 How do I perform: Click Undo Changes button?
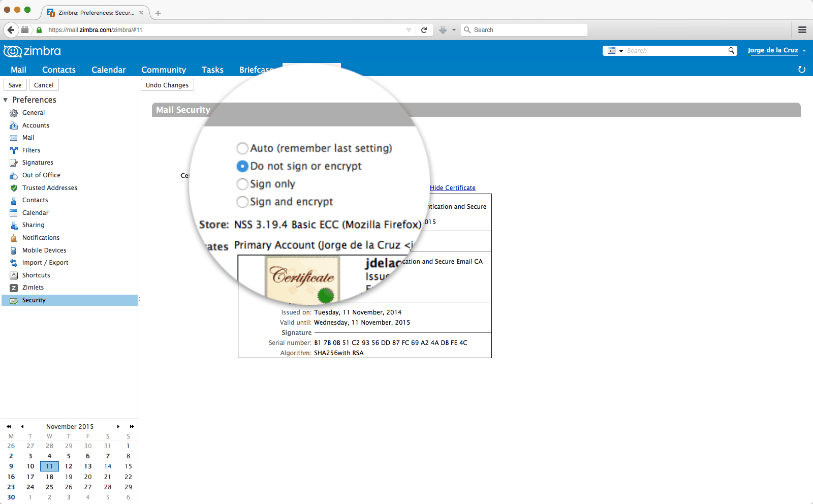[x=167, y=85]
